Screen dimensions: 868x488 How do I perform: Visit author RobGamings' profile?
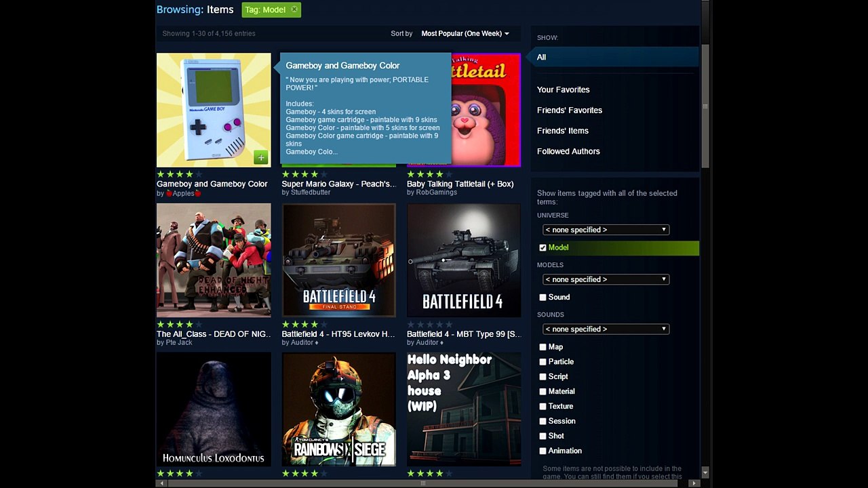coord(437,192)
